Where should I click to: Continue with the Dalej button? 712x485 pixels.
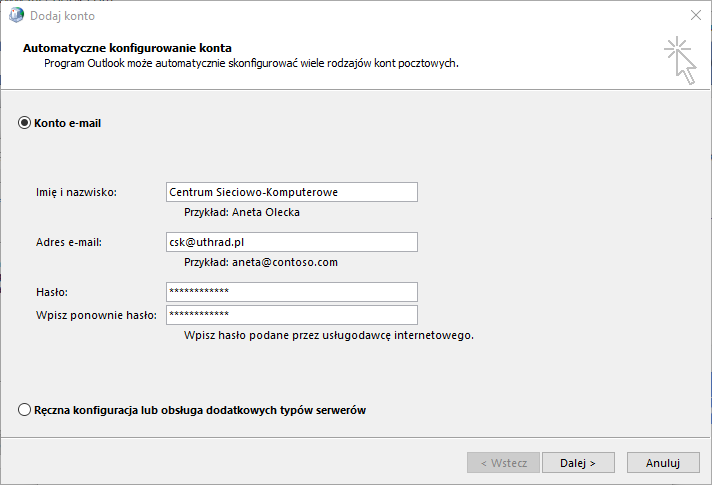[578, 463]
